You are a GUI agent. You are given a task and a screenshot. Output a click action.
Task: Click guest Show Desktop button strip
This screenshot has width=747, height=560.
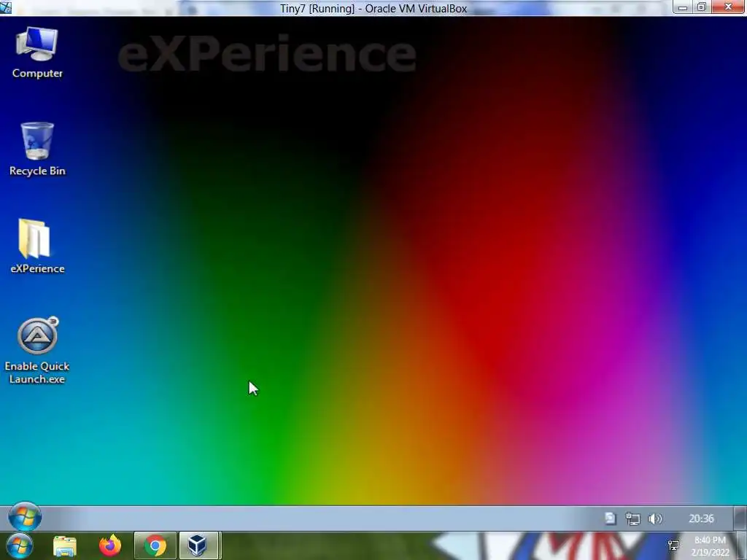[740, 518]
